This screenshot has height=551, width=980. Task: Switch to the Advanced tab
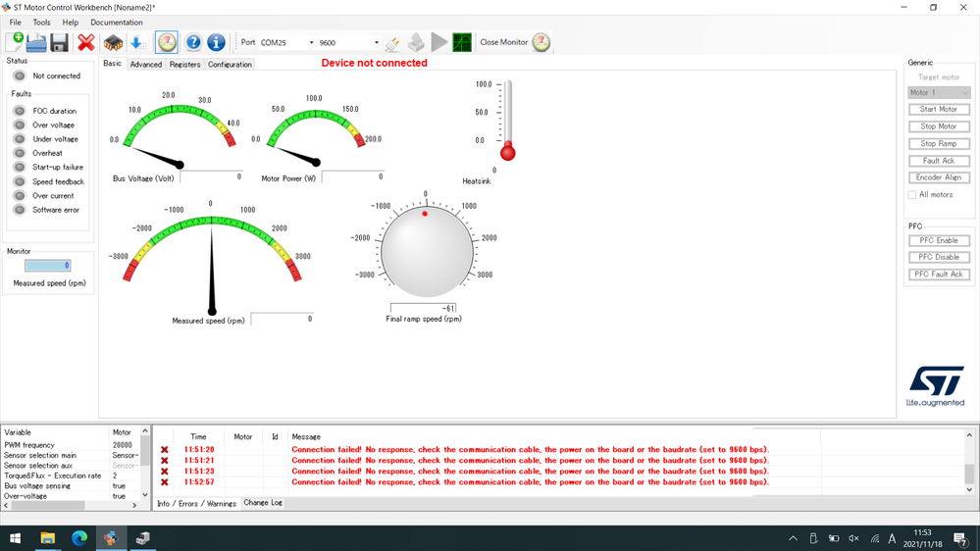click(145, 65)
